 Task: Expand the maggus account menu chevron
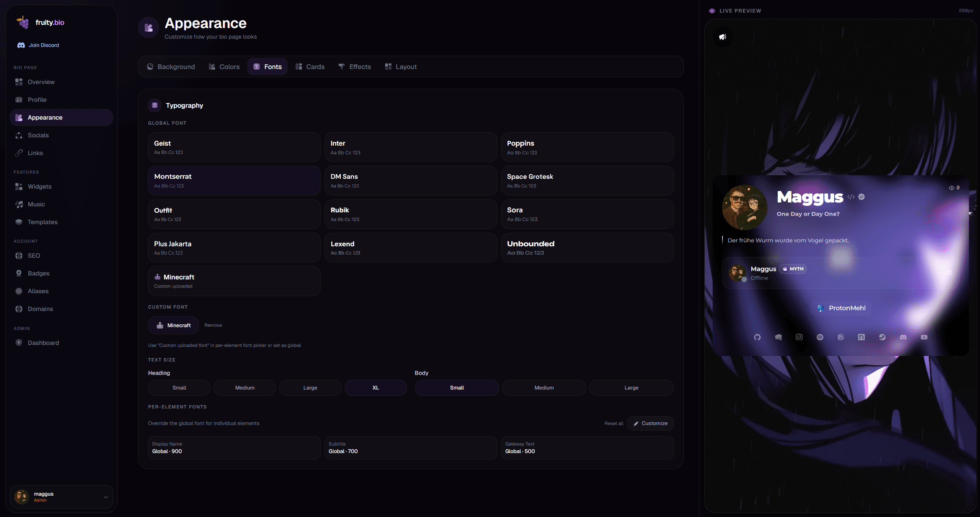point(106,497)
